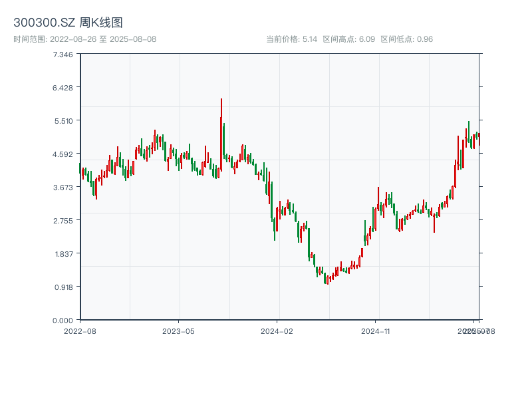Click the 区间低点 0.96 label

point(406,39)
